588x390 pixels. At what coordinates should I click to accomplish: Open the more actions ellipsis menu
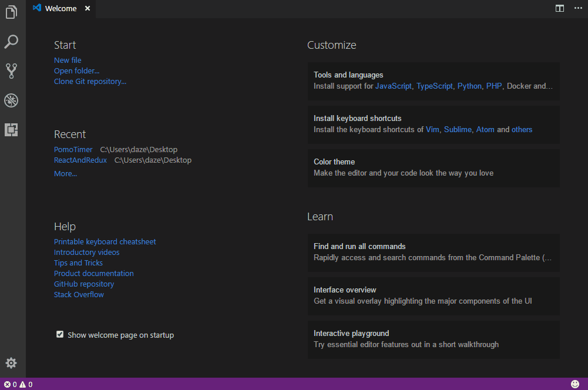(578, 8)
